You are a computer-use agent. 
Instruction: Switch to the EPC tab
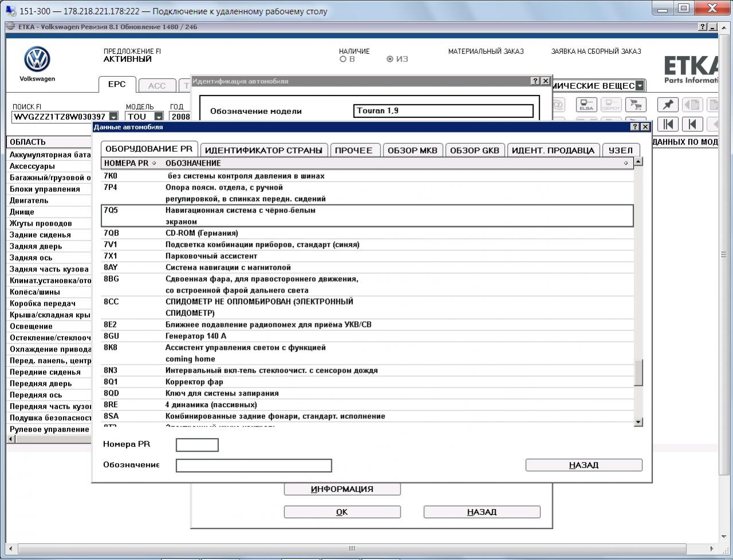click(x=117, y=85)
